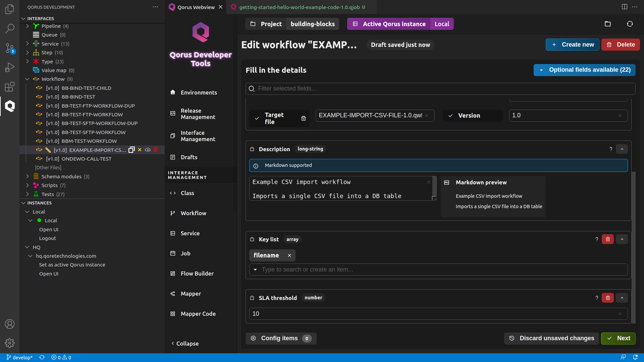Open the Manage gear icon
644x362 pixels.
pos(10,343)
